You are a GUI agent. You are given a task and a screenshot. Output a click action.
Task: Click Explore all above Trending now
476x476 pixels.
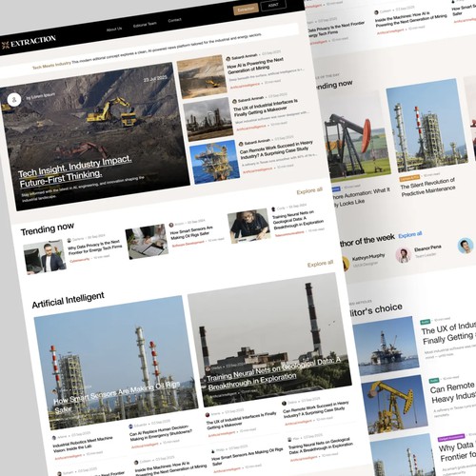[x=309, y=190]
